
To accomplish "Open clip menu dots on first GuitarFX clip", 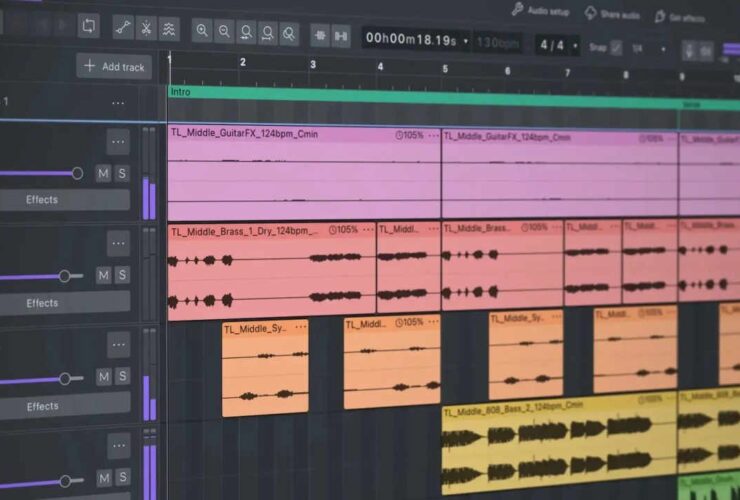I will [x=433, y=136].
